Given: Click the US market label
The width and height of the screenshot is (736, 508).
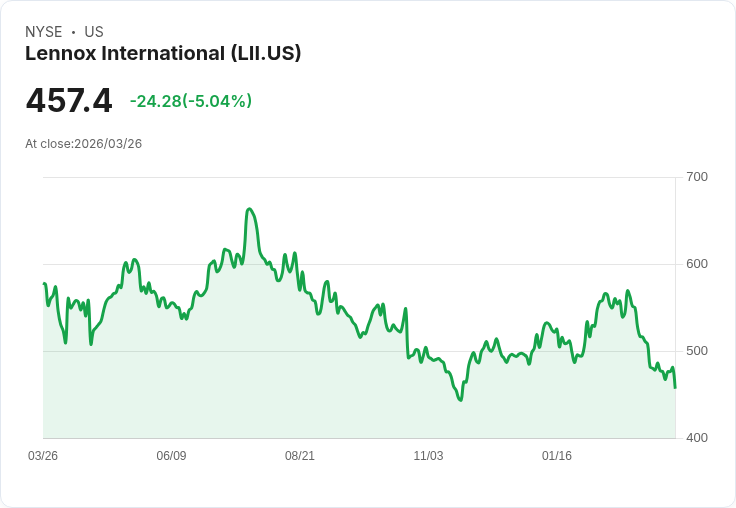Looking at the screenshot, I should click(94, 32).
